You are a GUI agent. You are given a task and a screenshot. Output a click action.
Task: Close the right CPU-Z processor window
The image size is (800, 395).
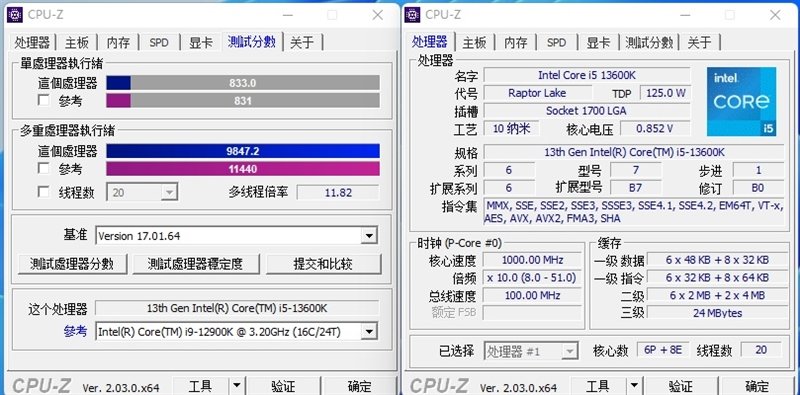(775, 15)
